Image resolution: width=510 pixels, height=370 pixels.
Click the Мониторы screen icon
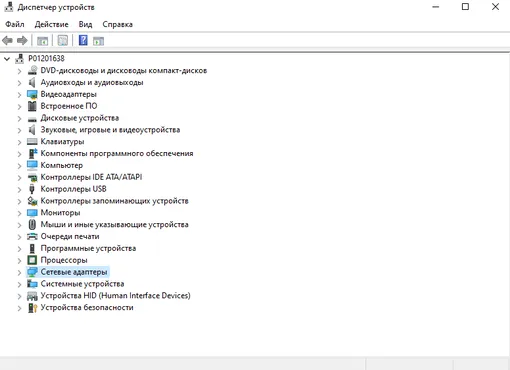(x=32, y=213)
